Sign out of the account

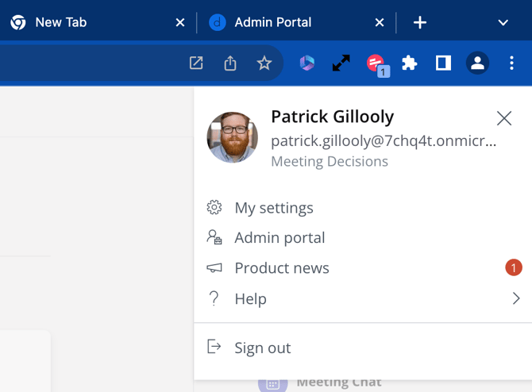tap(262, 348)
